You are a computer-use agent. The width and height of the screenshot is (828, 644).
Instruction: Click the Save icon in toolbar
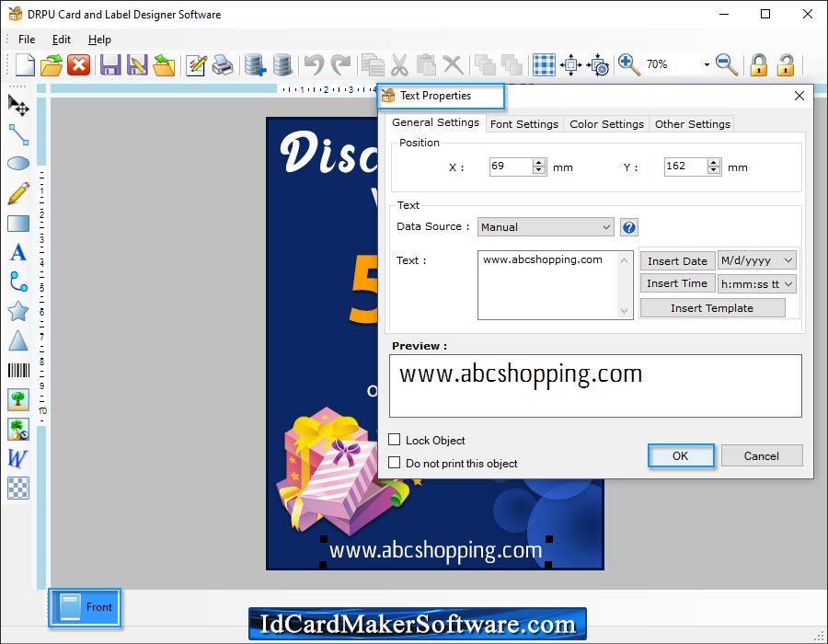pyautogui.click(x=110, y=64)
